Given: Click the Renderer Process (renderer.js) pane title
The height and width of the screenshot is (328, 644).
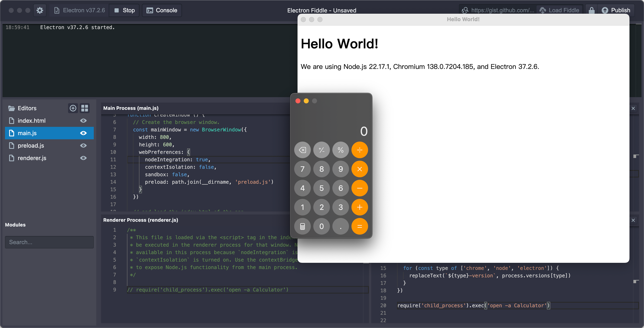Looking at the screenshot, I should click(140, 220).
